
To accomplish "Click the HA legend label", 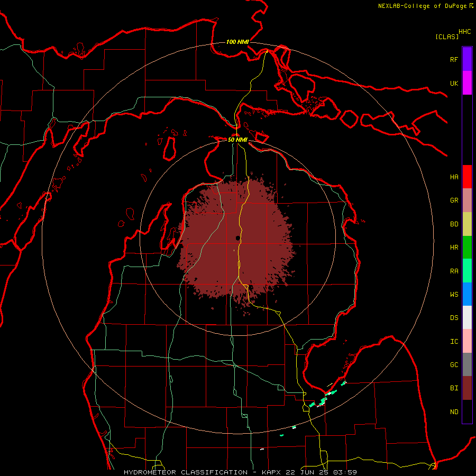I will click(454, 177).
